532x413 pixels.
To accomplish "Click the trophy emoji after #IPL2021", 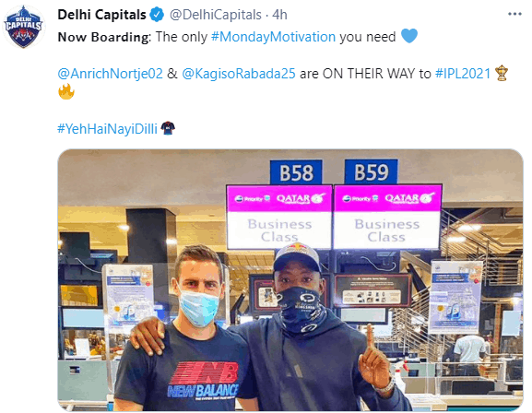I will coord(502,74).
